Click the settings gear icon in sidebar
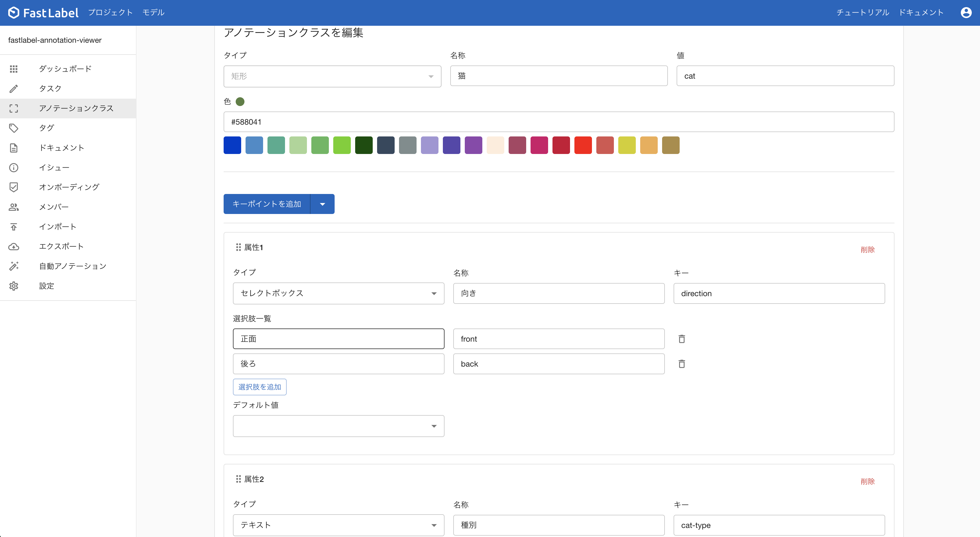 pyautogui.click(x=14, y=286)
